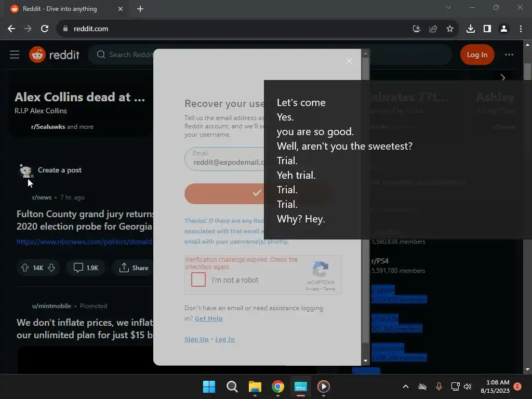The image size is (532, 399).
Task: Click the install app icon in address bar
Action: (416, 29)
